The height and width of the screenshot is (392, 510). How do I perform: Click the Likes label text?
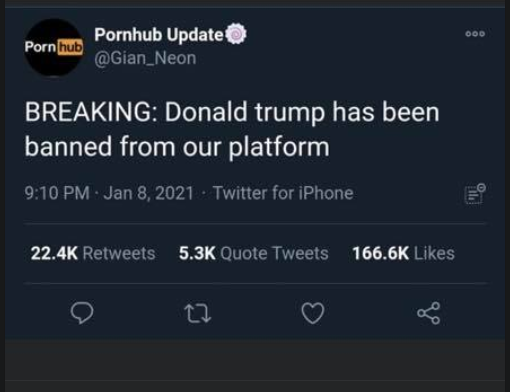point(434,253)
